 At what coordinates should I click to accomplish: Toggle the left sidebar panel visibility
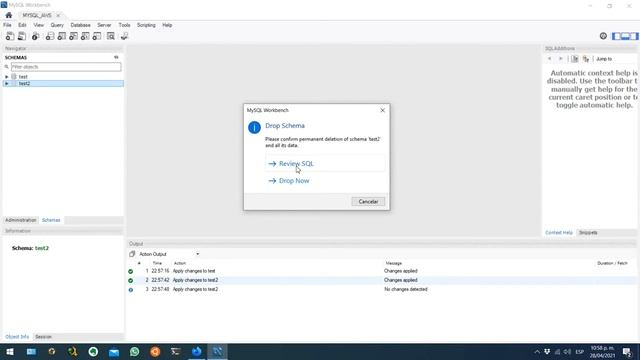(616, 36)
